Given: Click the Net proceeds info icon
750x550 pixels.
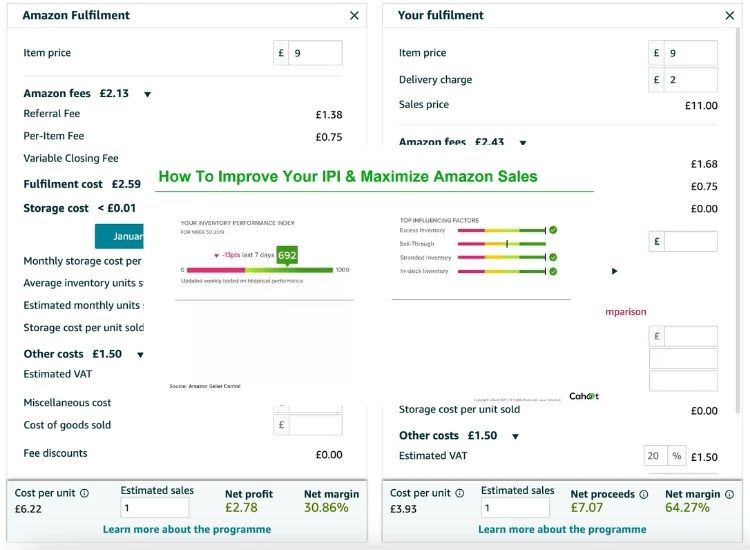Looking at the screenshot, I should point(643,494).
